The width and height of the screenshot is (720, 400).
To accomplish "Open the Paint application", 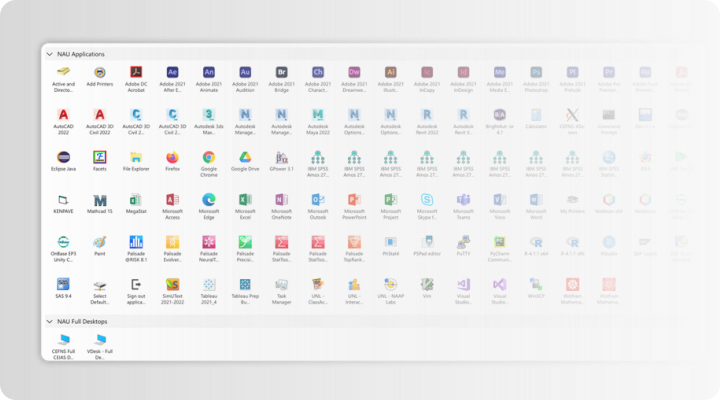I will [100, 242].
